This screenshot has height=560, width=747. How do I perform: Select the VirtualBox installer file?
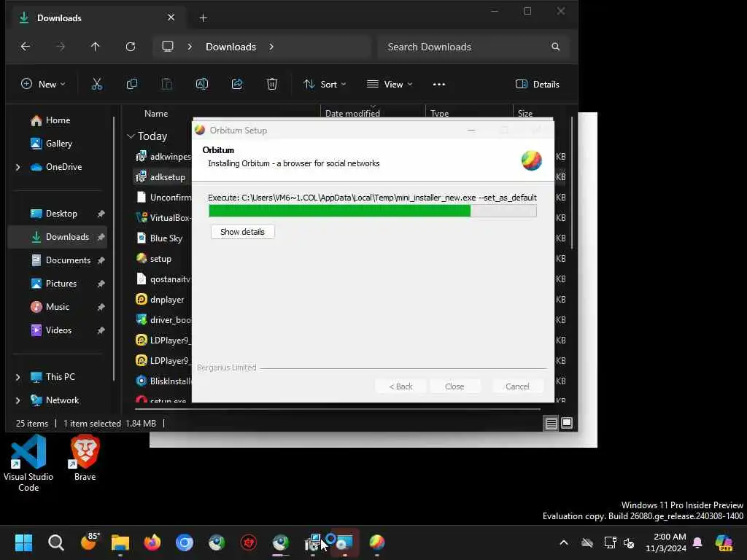(163, 218)
